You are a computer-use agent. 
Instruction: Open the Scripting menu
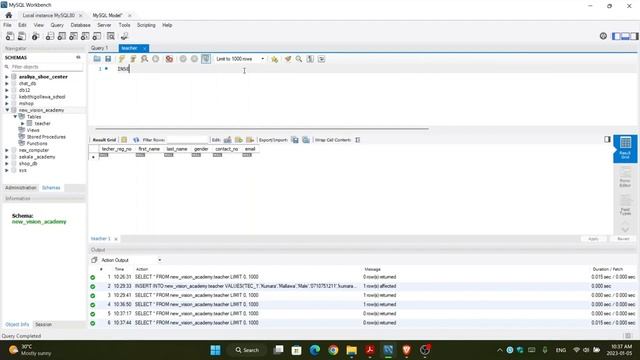coord(146,25)
